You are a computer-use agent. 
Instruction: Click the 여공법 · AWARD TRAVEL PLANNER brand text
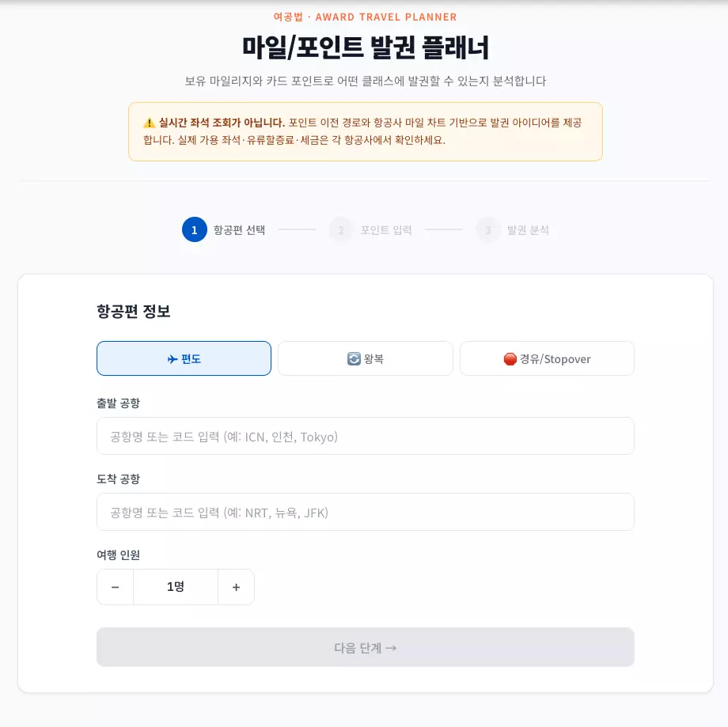[365, 17]
